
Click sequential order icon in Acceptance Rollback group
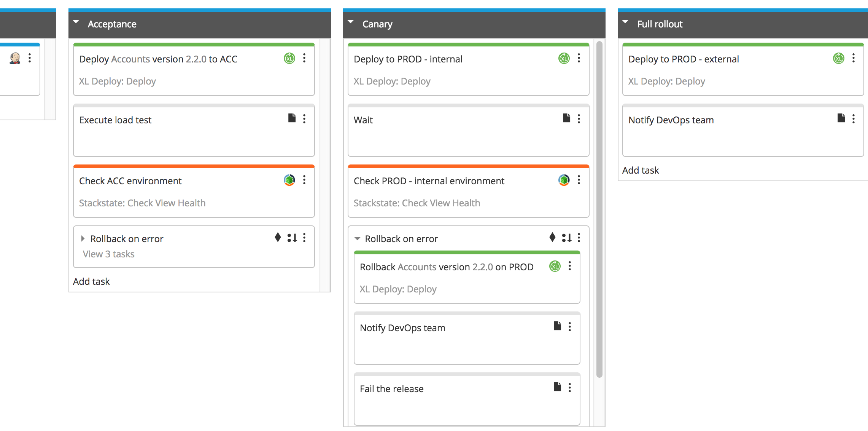292,238
